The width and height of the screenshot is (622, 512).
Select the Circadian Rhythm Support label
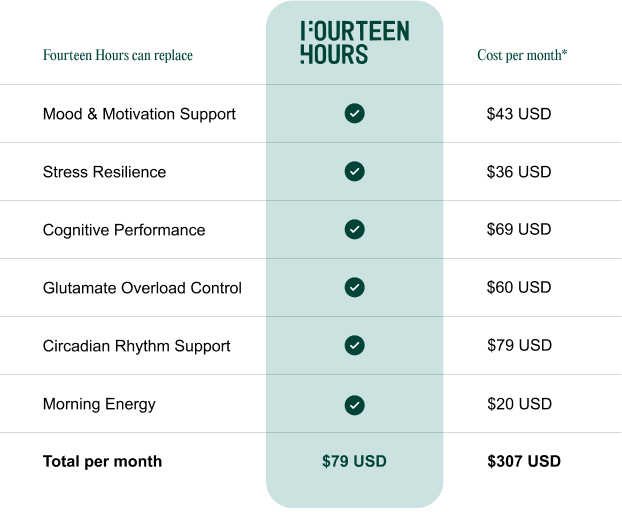point(136,346)
